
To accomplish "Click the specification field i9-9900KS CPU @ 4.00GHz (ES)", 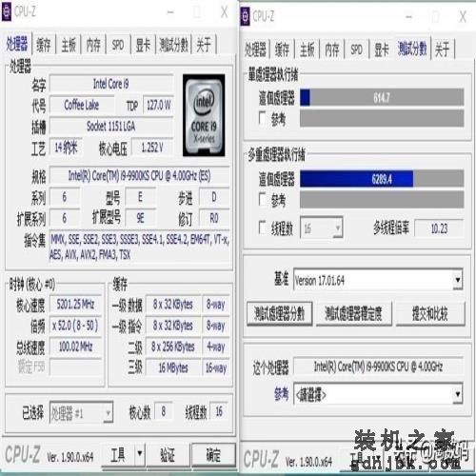I will coord(140,175).
